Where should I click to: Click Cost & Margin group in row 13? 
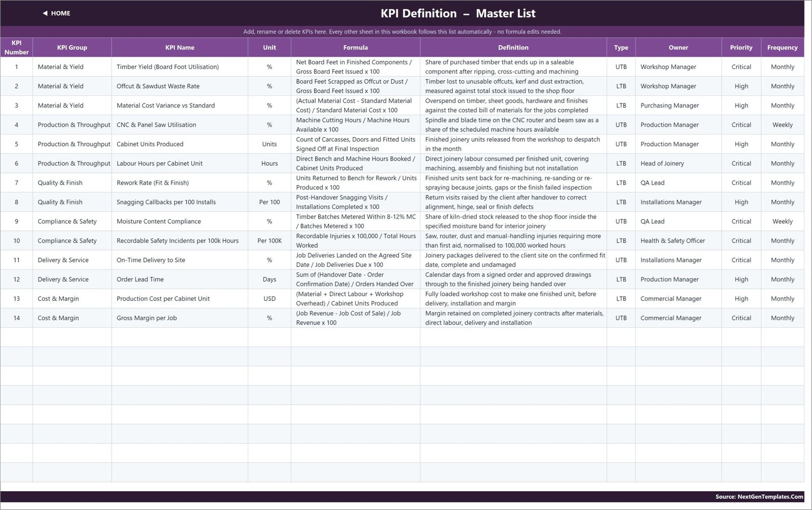click(72, 298)
